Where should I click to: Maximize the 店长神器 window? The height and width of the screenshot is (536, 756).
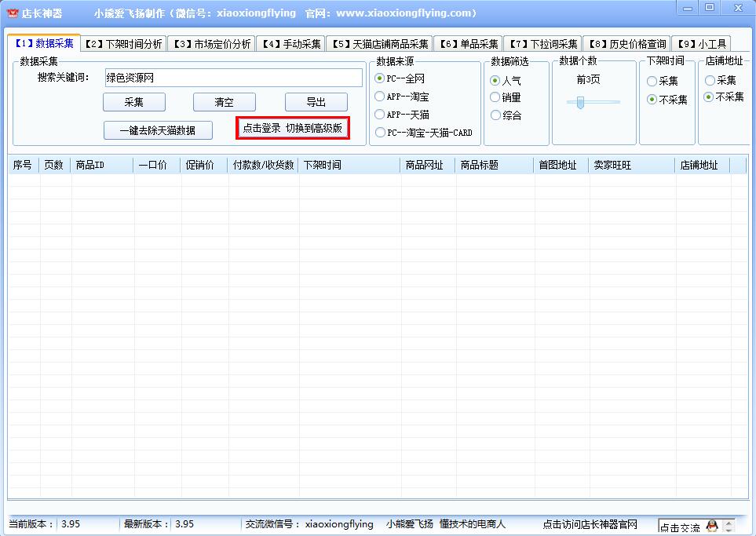click(x=710, y=8)
